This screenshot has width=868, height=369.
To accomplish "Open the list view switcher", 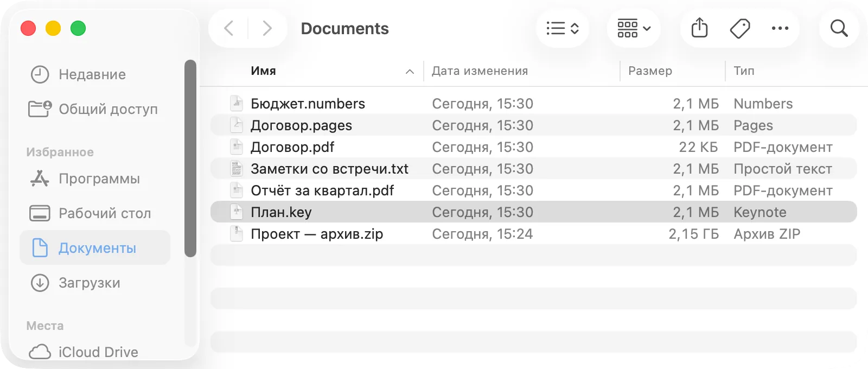I will pos(563,28).
